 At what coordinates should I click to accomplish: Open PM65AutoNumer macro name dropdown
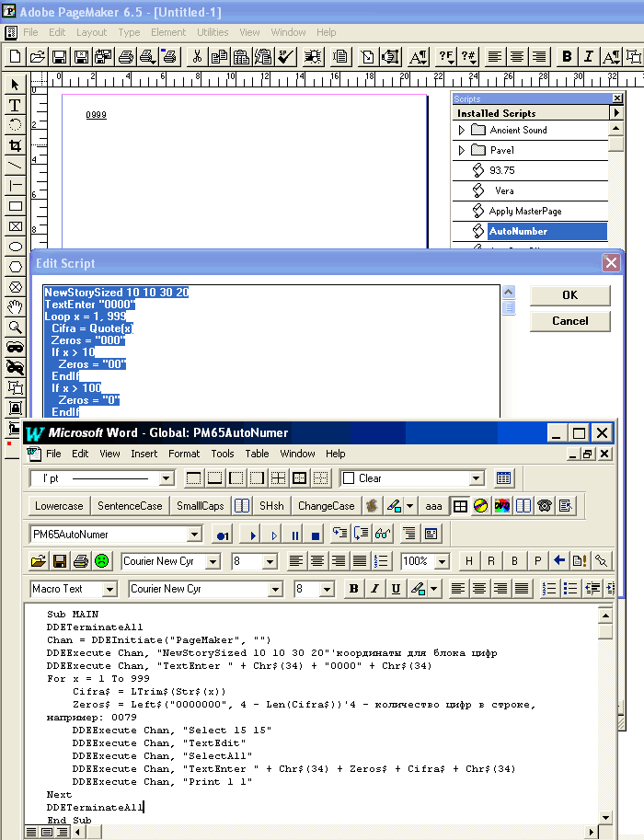tap(194, 535)
